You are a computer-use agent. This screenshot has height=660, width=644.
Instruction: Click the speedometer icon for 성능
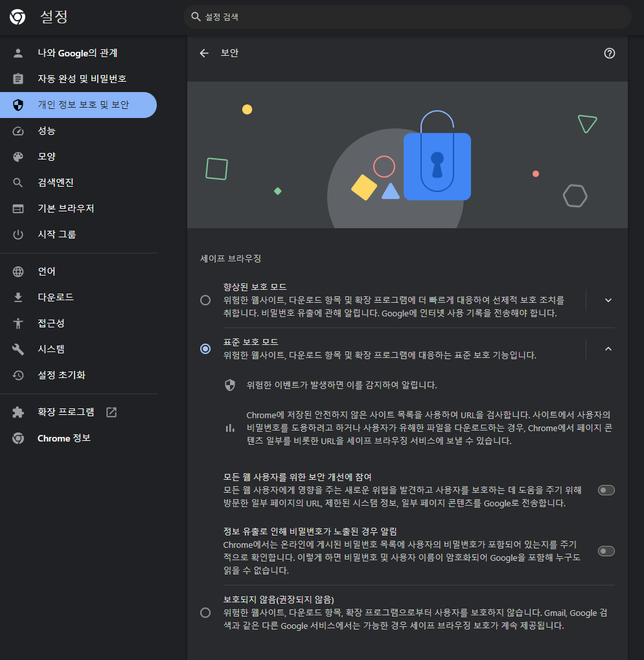18,131
